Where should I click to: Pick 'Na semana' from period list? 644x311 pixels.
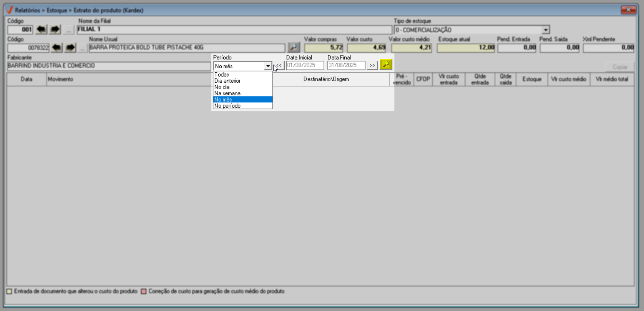pos(227,93)
